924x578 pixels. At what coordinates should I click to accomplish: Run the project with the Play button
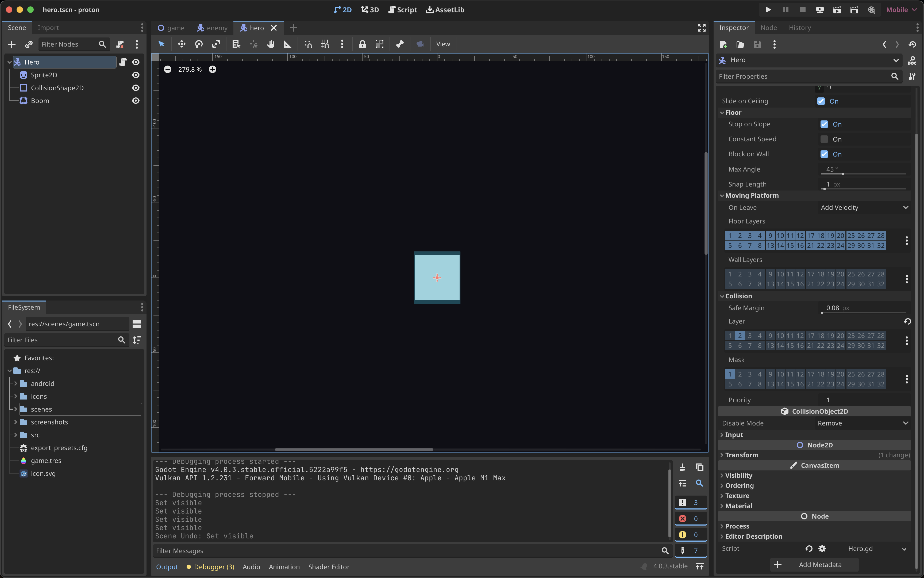coord(768,10)
